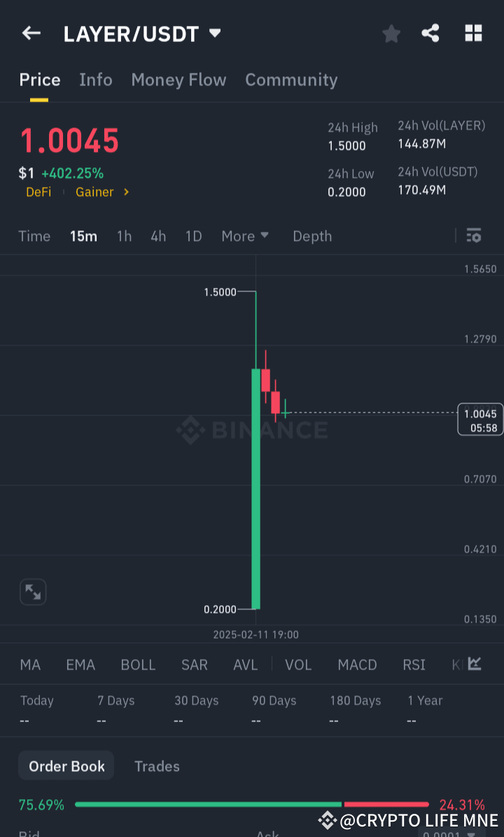Share the chart via the share icon
The width and height of the screenshot is (504, 837).
point(431,33)
